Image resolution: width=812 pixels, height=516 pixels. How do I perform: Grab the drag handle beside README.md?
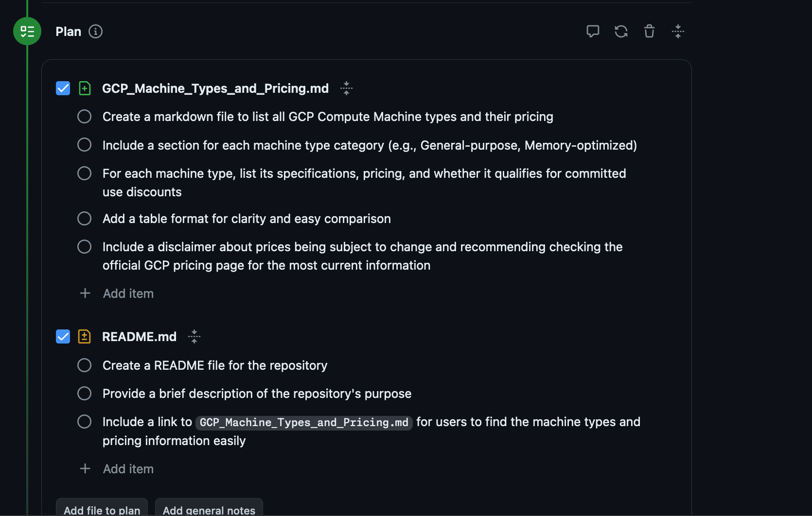194,336
